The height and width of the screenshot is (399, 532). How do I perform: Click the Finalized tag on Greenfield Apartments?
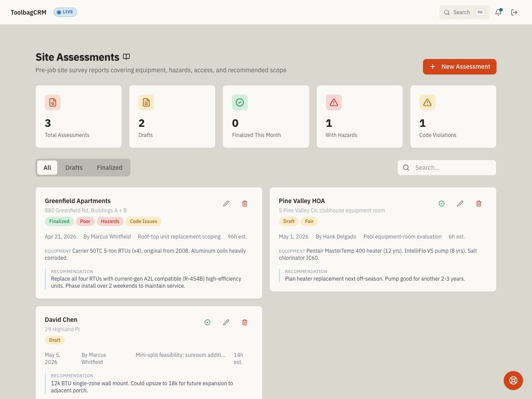tap(59, 221)
